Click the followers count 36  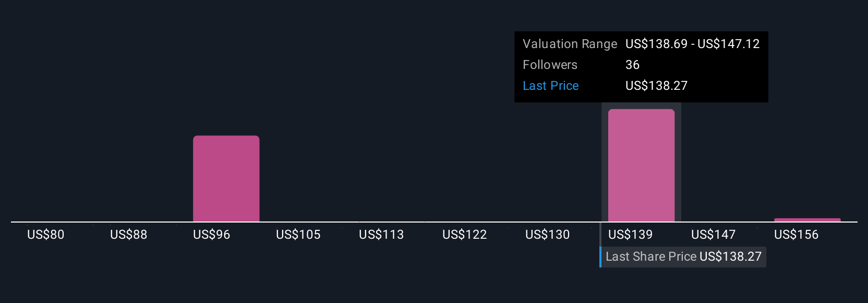pyautogui.click(x=632, y=65)
